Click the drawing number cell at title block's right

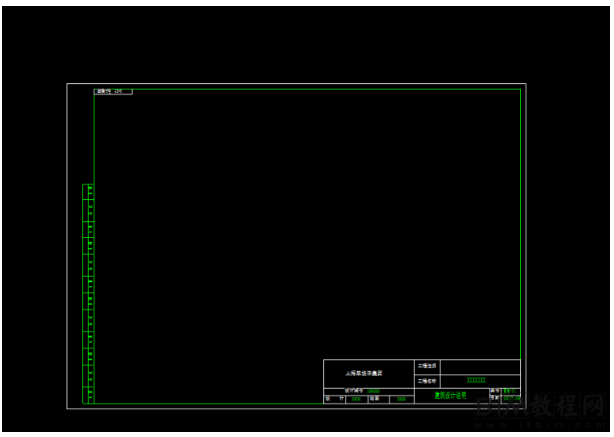[x=510, y=390]
